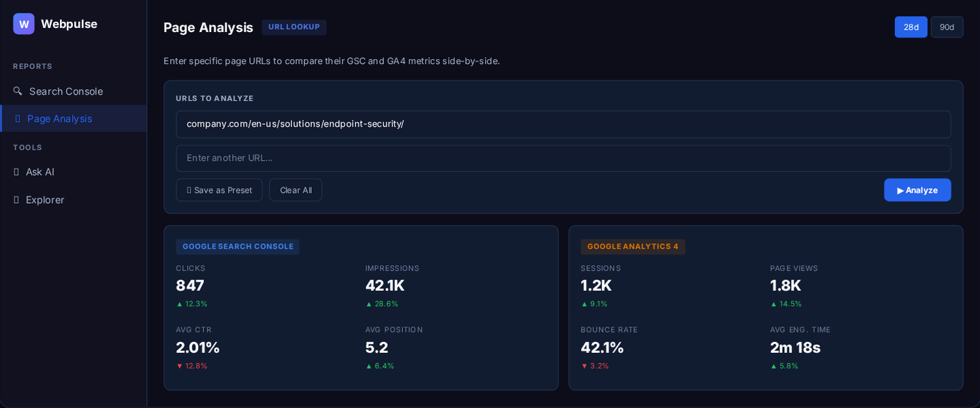Click the Search Console magnifier icon
The width and height of the screenshot is (980, 408).
click(18, 91)
